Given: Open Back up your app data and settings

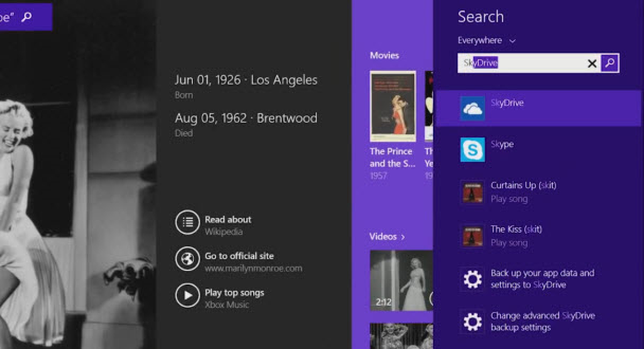Looking at the screenshot, I should click(542, 279).
